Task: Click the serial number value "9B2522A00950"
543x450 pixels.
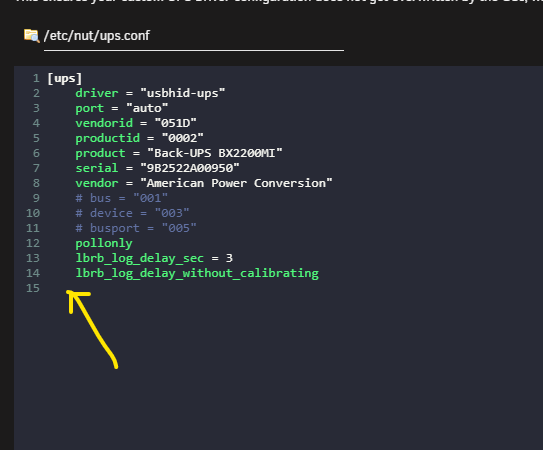Action: (x=190, y=168)
